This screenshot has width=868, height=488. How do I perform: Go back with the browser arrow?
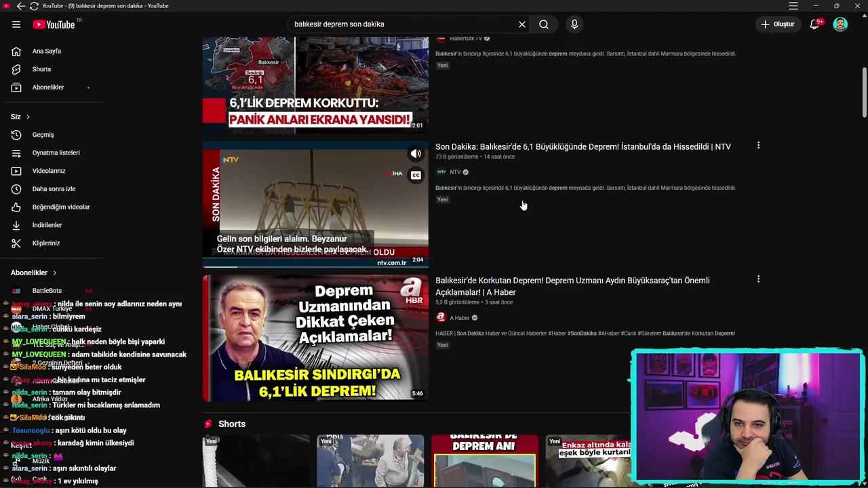21,6
